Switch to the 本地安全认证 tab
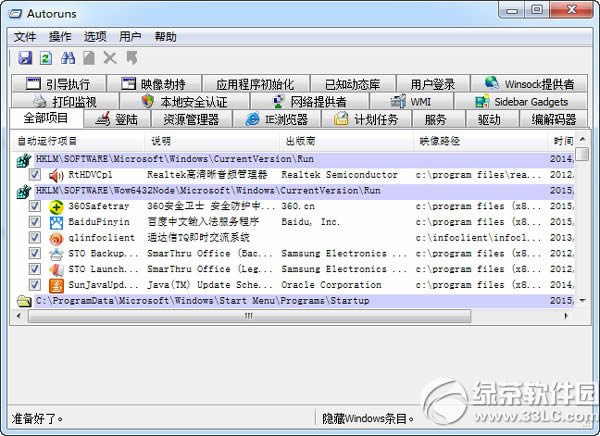Viewport: 600px width, 436px height. pyautogui.click(x=184, y=102)
